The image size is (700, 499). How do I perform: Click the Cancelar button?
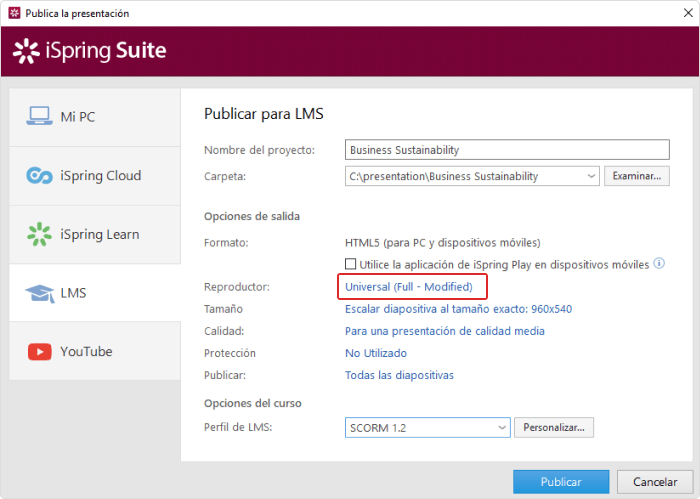(x=655, y=482)
